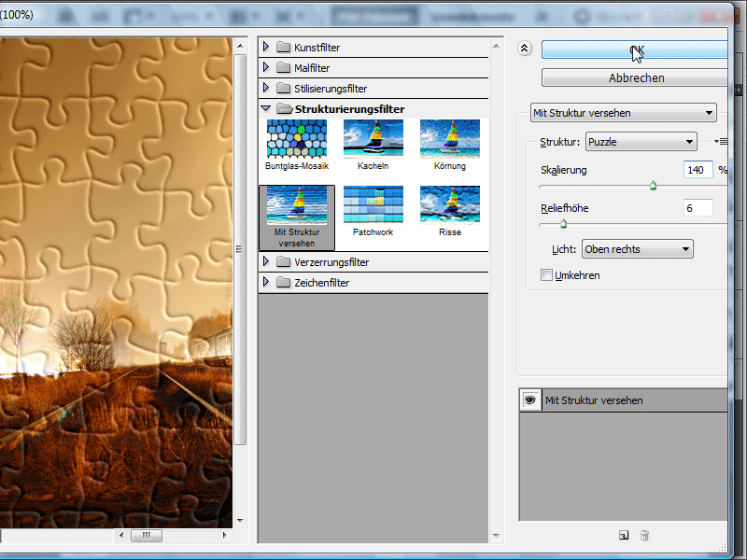The width and height of the screenshot is (747, 560).
Task: Open the Licht Oben rechts dropdown
Action: click(638, 249)
